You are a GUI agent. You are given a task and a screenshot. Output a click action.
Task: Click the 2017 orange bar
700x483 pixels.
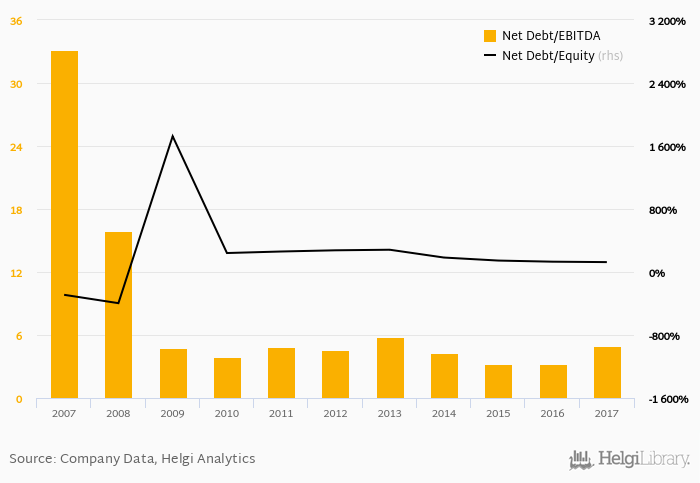coord(607,372)
